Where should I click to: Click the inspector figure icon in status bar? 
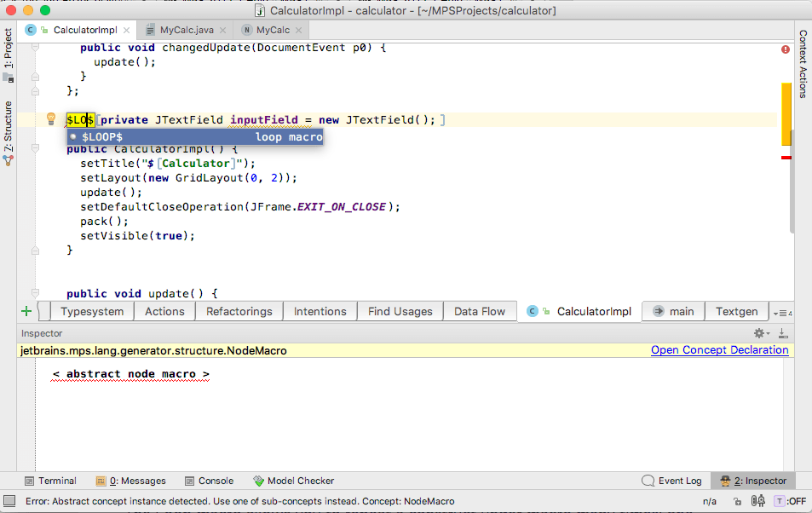pos(757,502)
